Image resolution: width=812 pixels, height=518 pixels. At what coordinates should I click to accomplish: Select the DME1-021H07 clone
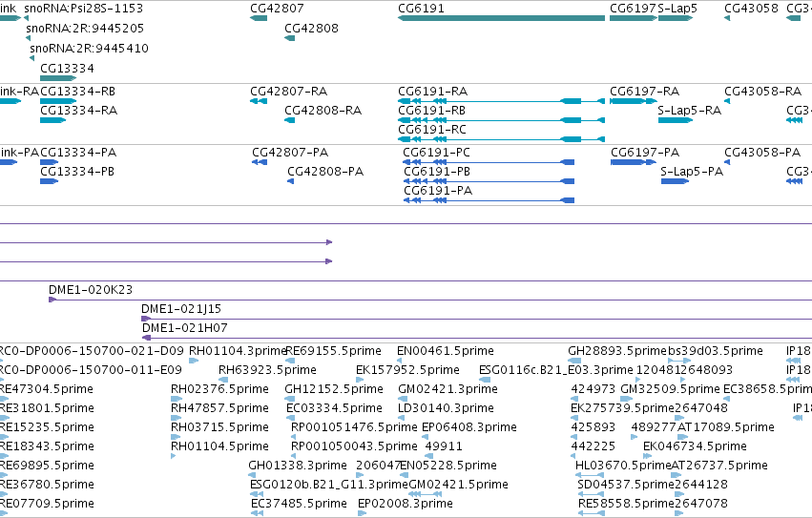[x=477, y=338]
